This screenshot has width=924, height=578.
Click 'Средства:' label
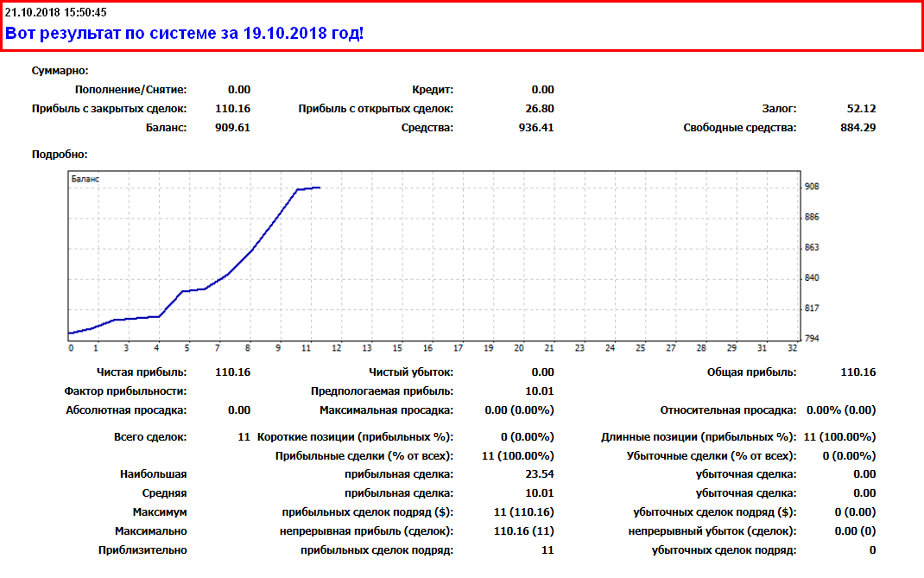pyautogui.click(x=427, y=127)
